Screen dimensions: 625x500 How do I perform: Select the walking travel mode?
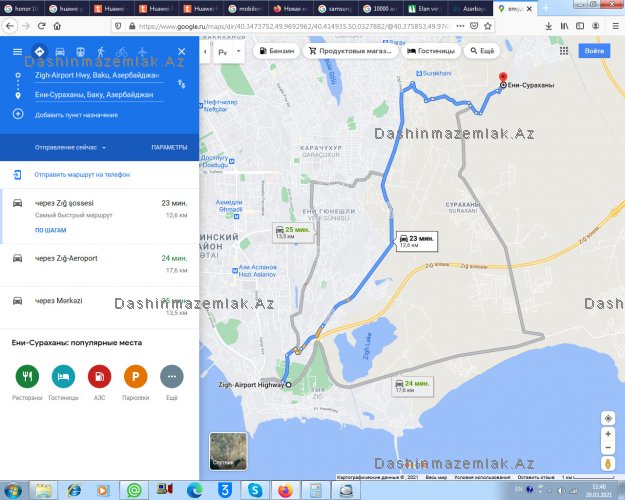pos(101,52)
